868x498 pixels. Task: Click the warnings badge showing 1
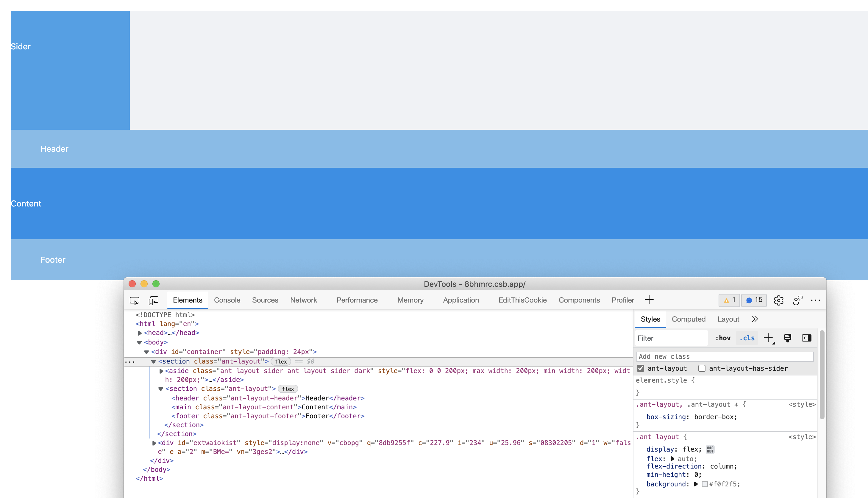pyautogui.click(x=729, y=300)
